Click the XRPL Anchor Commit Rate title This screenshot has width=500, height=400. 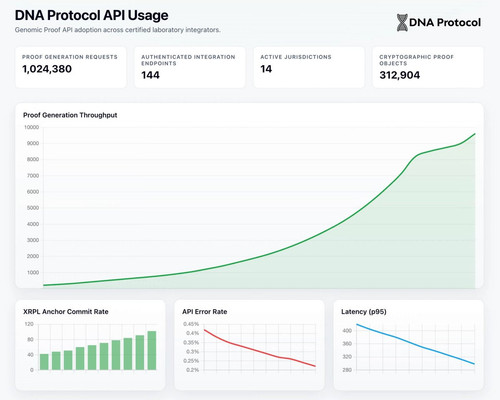pos(66,312)
